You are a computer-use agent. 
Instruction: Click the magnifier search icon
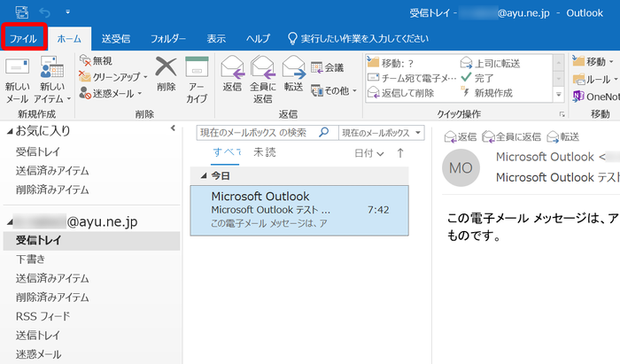point(324,132)
